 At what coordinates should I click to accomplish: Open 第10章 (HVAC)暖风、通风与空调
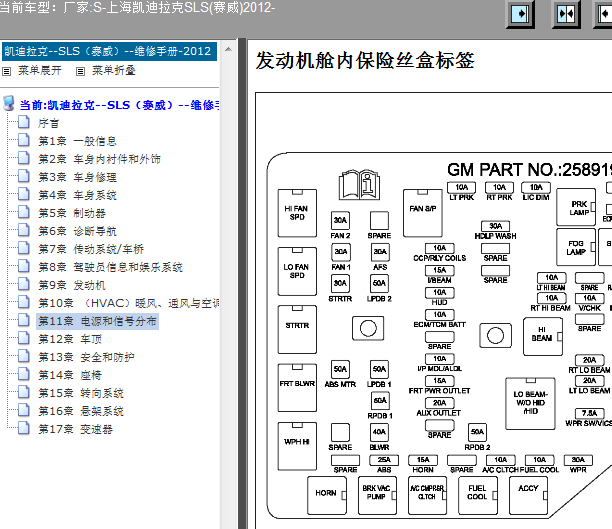128,303
